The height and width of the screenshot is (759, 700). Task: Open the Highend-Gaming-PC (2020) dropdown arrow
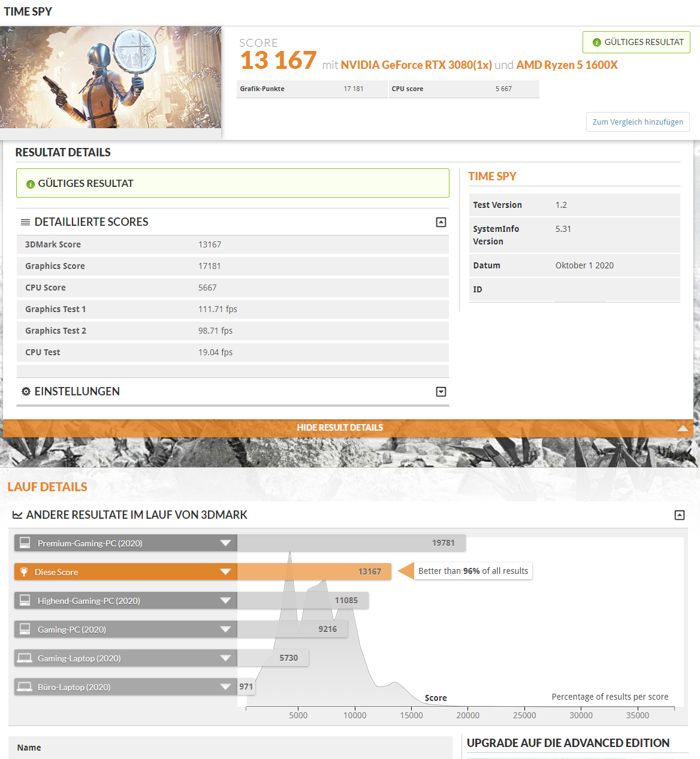[x=225, y=601]
